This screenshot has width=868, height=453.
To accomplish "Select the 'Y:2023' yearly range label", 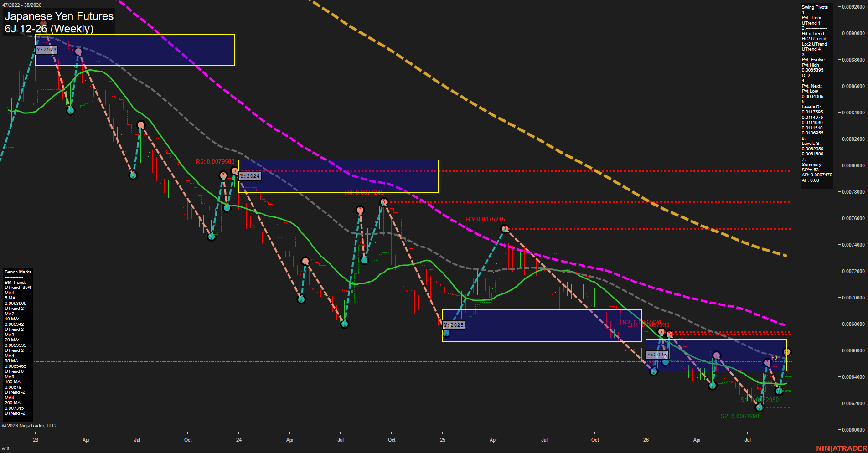I will 46,50.
